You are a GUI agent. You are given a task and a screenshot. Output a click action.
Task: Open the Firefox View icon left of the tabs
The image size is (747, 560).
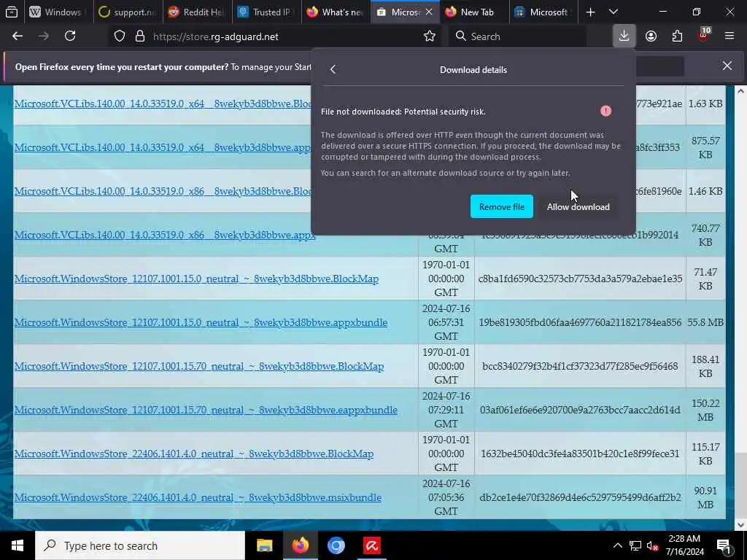(x=12, y=12)
